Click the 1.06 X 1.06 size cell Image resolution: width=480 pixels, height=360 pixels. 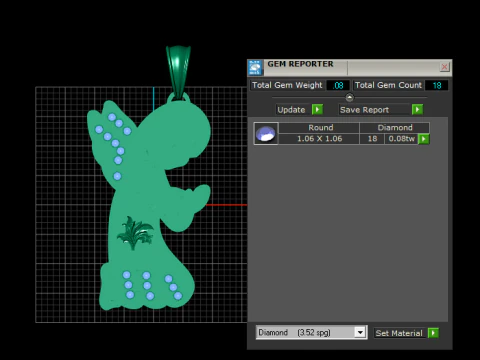(319, 139)
